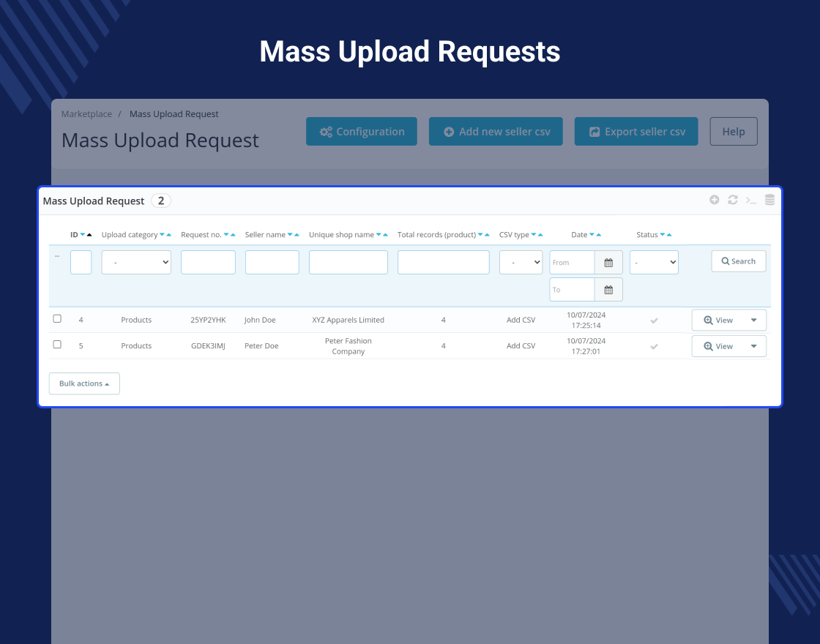Sort Request no. ascending arrow

tap(234, 235)
